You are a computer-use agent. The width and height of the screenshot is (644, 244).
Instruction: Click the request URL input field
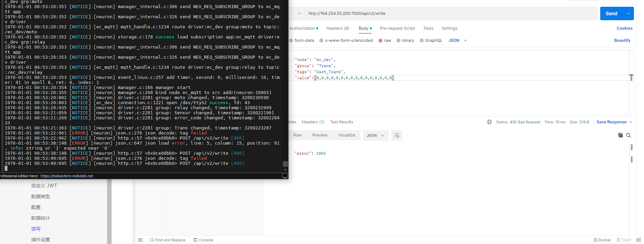click(451, 13)
